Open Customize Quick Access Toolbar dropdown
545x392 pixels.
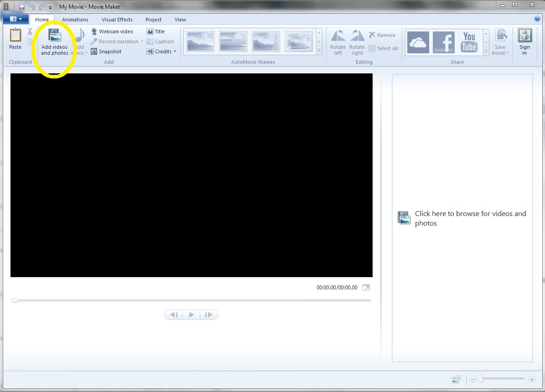click(x=51, y=7)
